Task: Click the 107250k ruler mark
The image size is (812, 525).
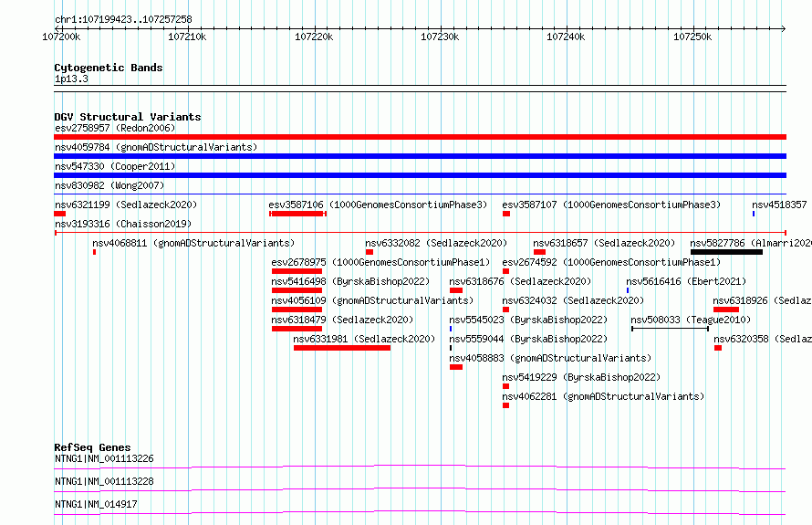Action: click(692, 37)
